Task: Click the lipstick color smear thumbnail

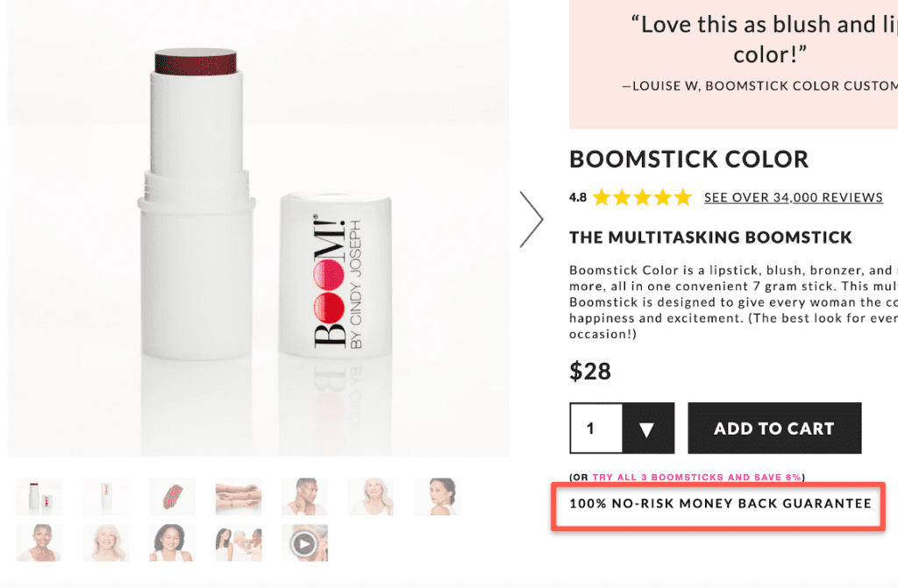Action: [172, 495]
